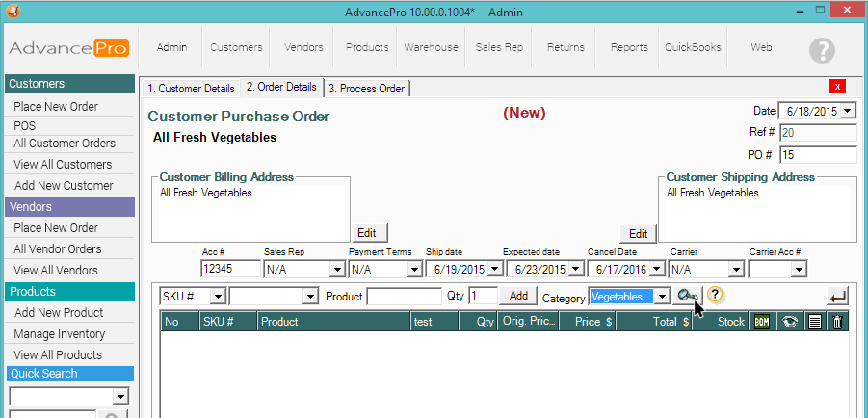Click the trash can delete icon
Screen dimensions: 868x418
click(x=837, y=322)
